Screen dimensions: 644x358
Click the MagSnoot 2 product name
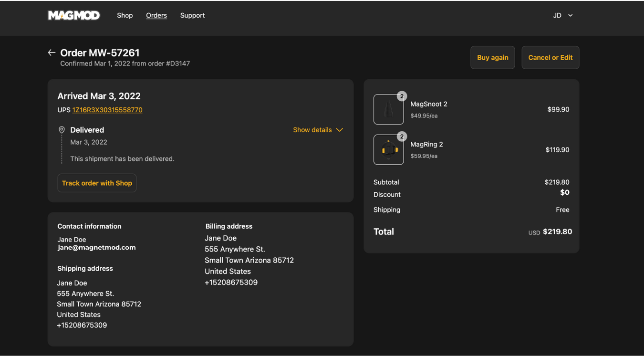pos(429,104)
